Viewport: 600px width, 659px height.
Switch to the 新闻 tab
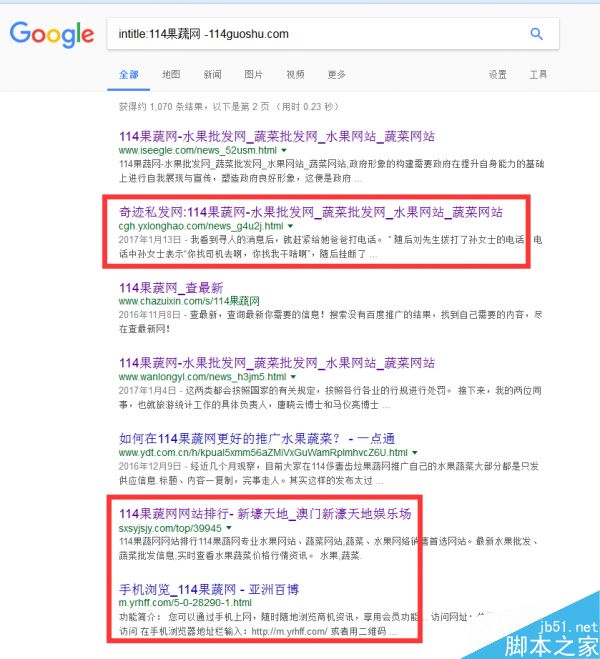(212, 75)
